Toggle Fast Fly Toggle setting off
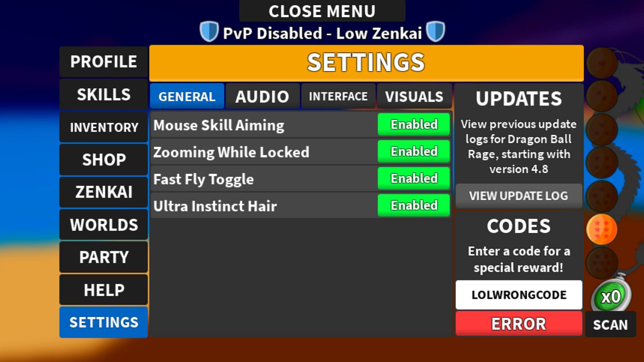 [413, 179]
